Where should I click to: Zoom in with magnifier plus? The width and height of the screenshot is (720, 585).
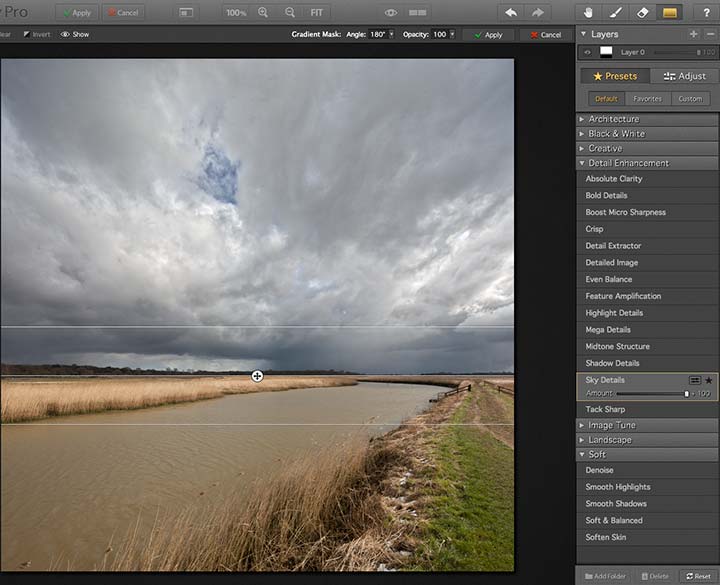coord(263,12)
